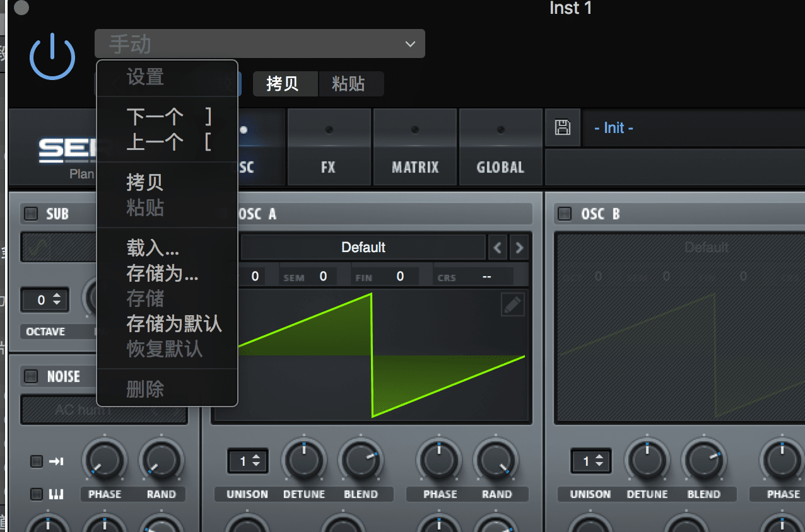Go to next OSC A wavetable with right arrow

tap(519, 248)
